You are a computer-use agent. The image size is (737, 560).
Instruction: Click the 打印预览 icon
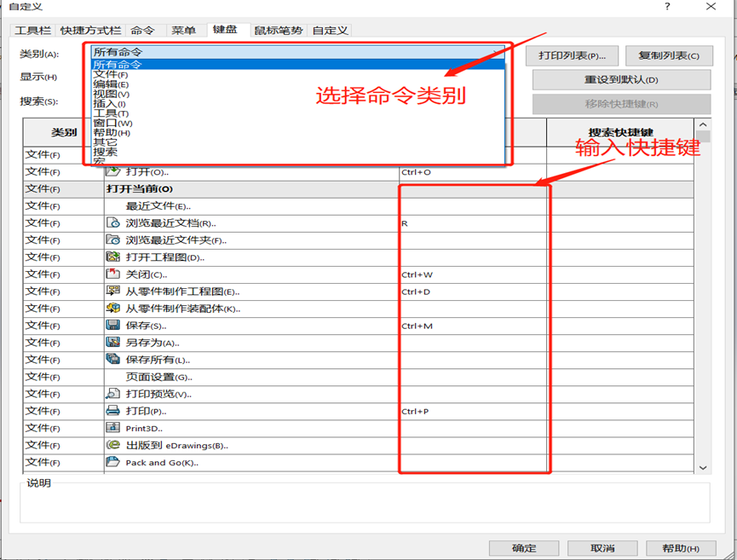pyautogui.click(x=112, y=394)
